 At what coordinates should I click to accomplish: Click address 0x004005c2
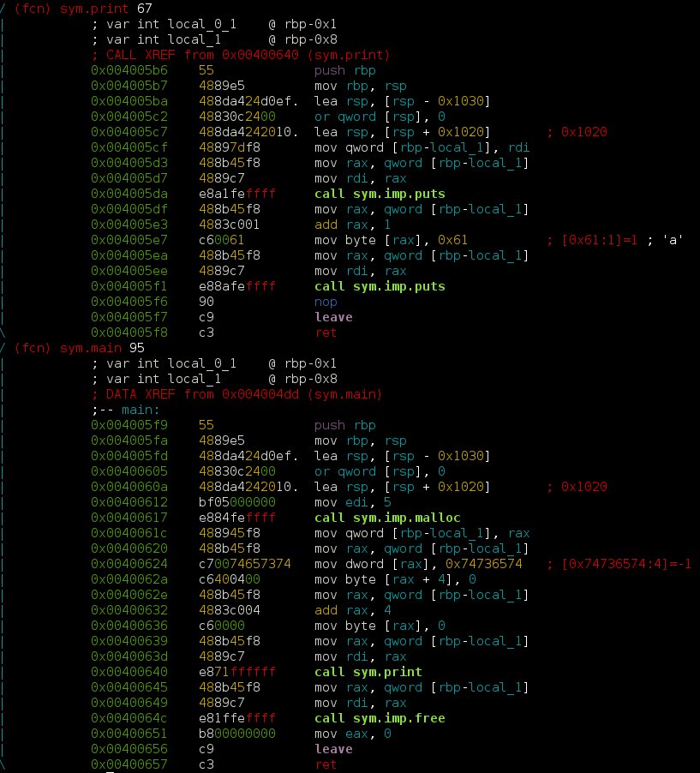(x=129, y=117)
